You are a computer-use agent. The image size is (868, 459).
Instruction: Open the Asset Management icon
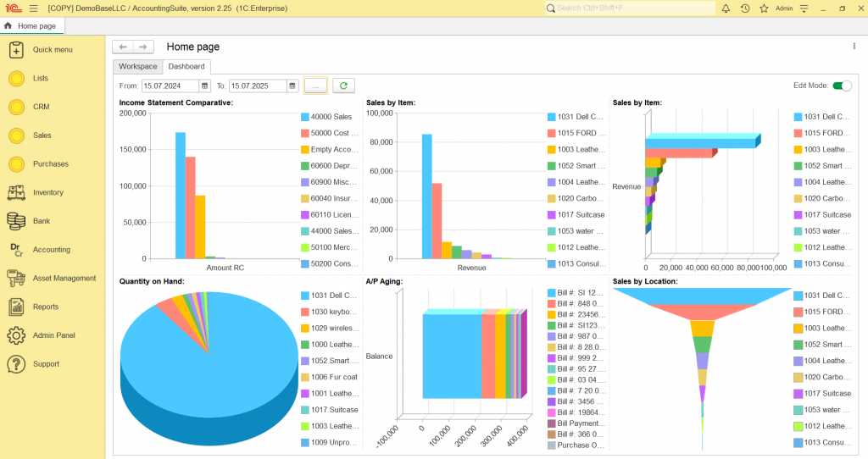[16, 278]
